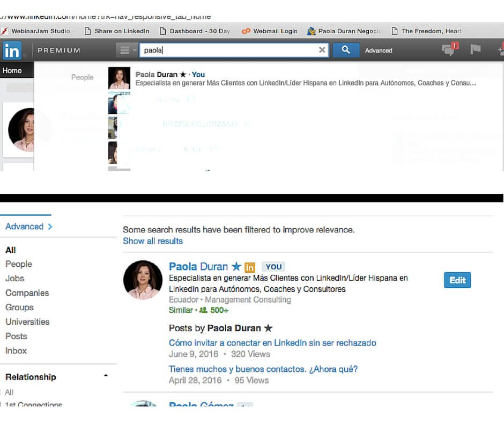
Task: Select the Groups search filter
Action: pos(19,308)
